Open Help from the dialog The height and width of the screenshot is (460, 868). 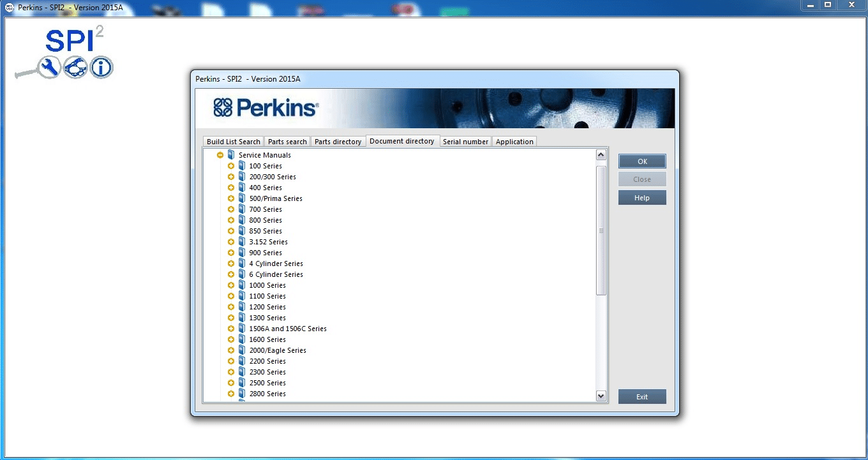pos(642,198)
